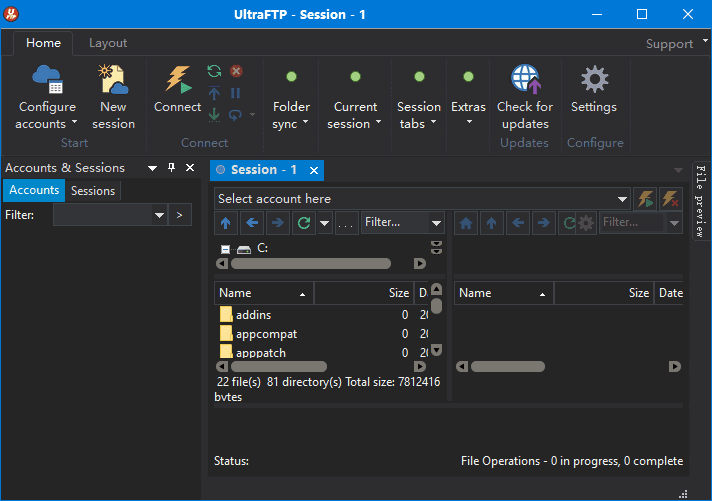Open the remote pane Filter dropdown
Image resolution: width=712 pixels, height=501 pixels.
point(674,223)
